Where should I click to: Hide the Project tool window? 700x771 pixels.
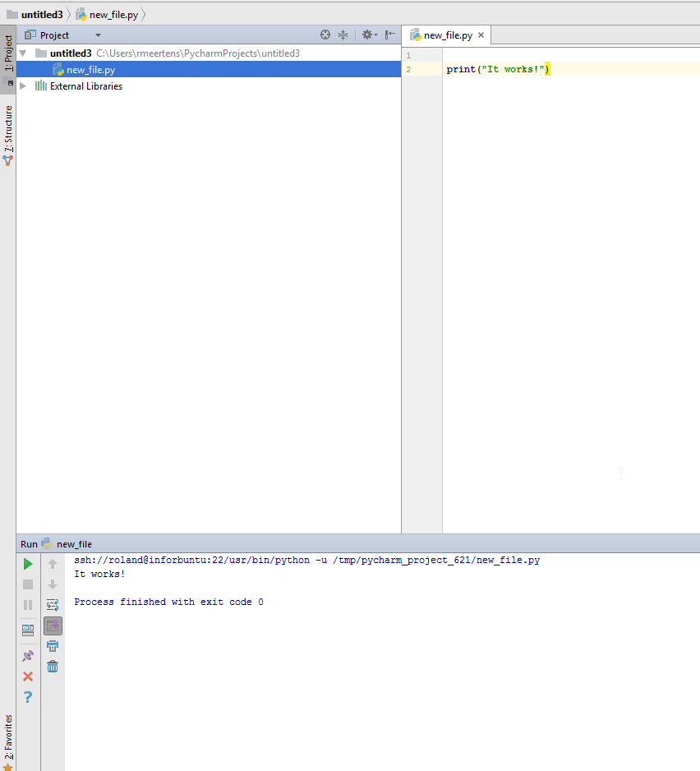click(x=390, y=35)
